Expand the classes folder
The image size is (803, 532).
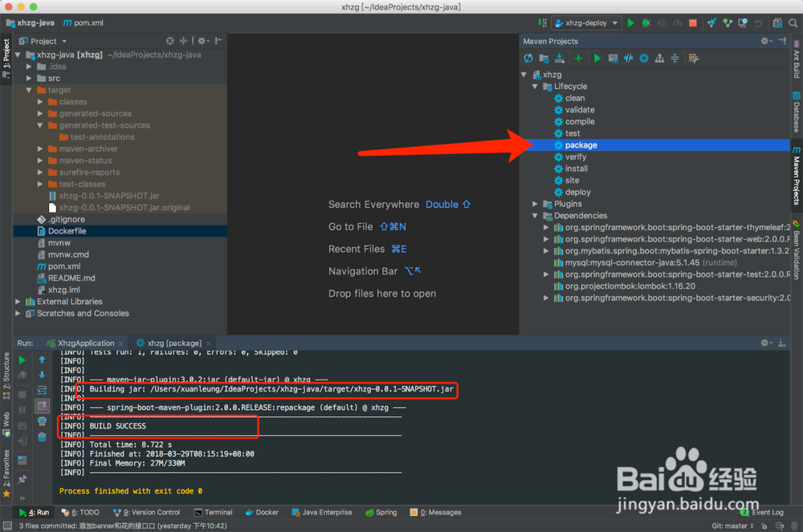point(40,102)
